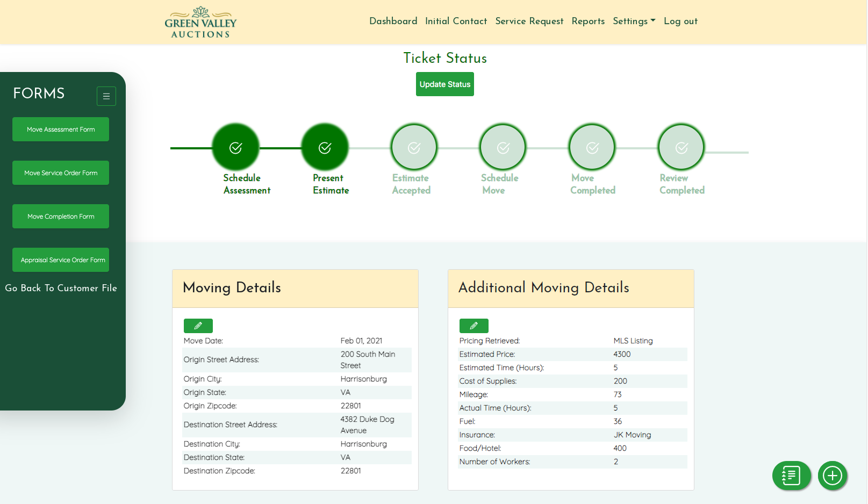This screenshot has width=868, height=504.
Task: Open the notes list floating icon
Action: (x=791, y=476)
